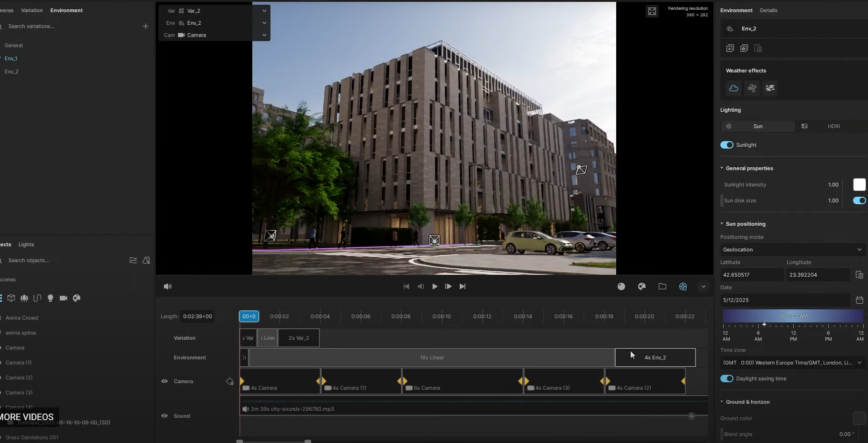Toggle the Sun disk size switch
The image size is (868, 443).
[x=860, y=200]
